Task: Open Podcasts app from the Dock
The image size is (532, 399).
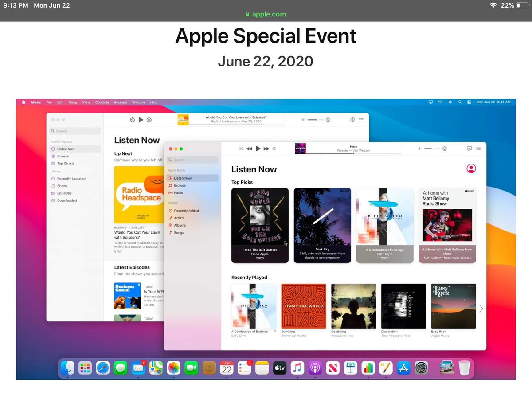Action: (x=315, y=368)
